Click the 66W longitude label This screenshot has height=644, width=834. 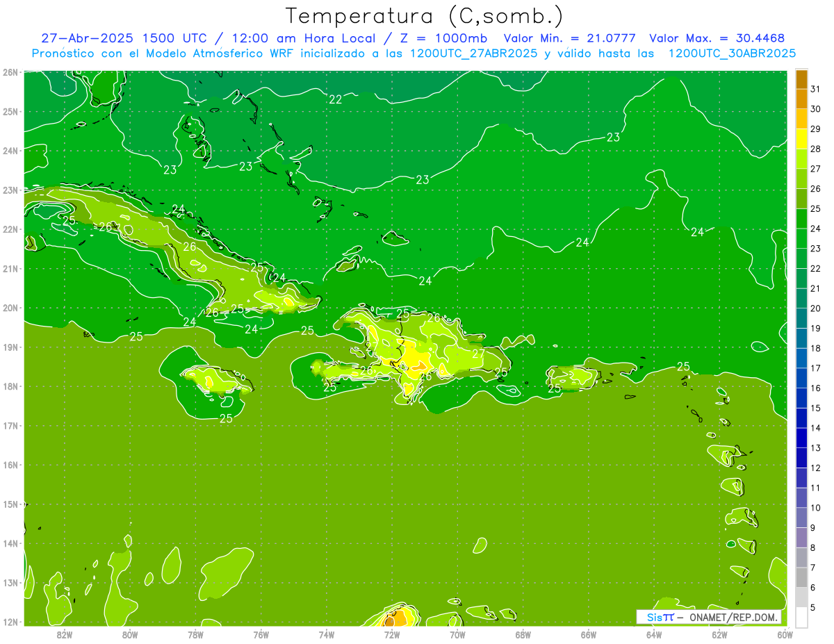coord(589,634)
